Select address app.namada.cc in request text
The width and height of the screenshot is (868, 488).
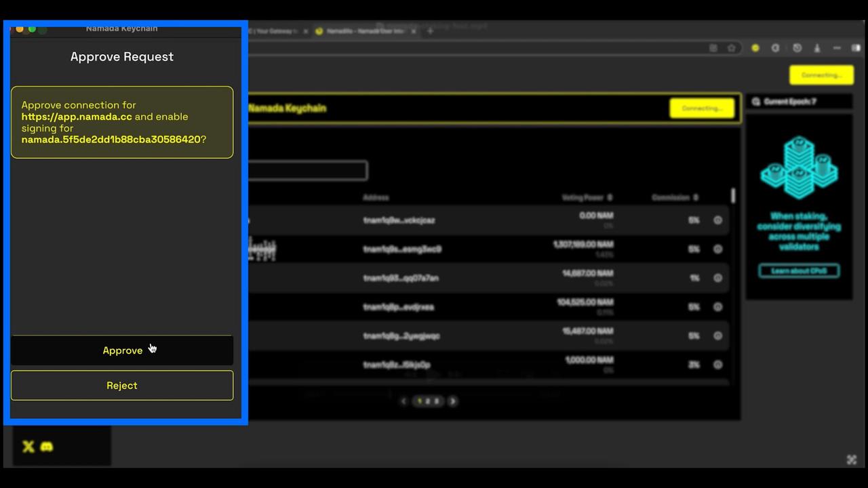(77, 117)
